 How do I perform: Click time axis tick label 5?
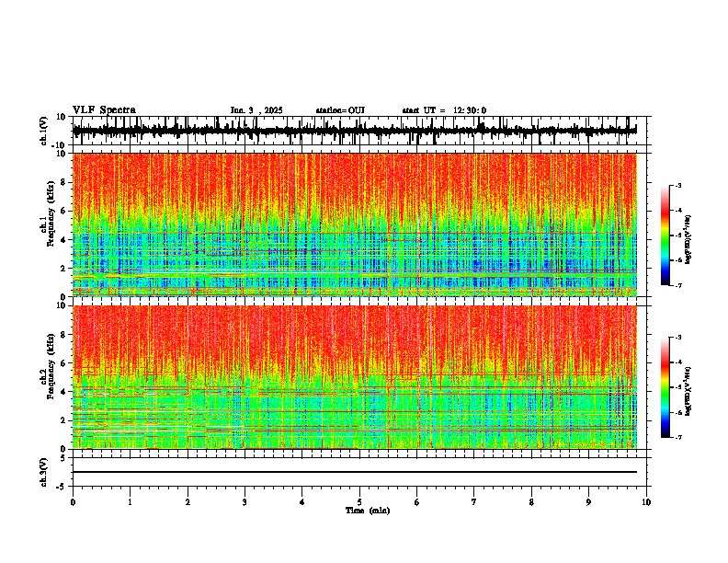tap(359, 502)
